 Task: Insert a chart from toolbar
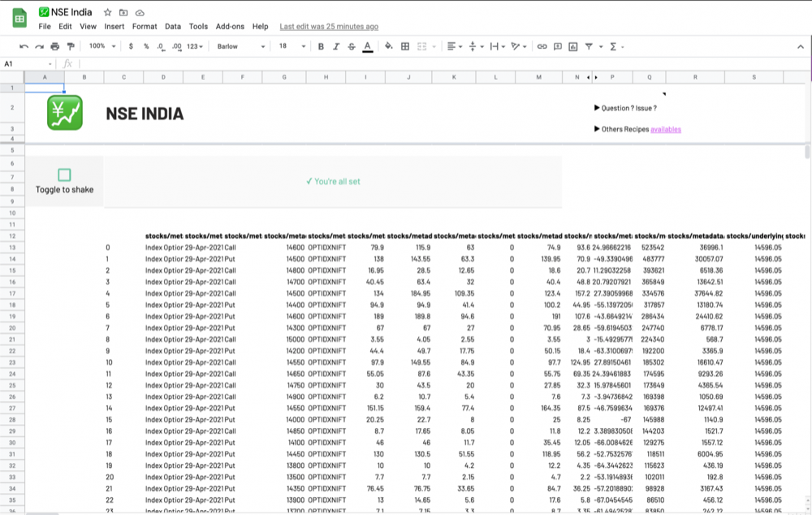coord(573,46)
